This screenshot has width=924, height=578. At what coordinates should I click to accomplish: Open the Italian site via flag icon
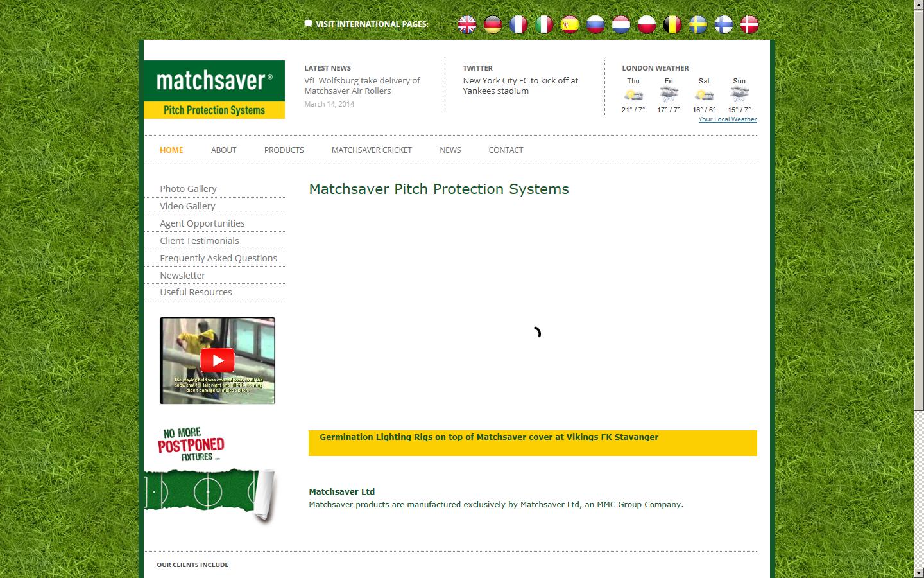tap(543, 24)
